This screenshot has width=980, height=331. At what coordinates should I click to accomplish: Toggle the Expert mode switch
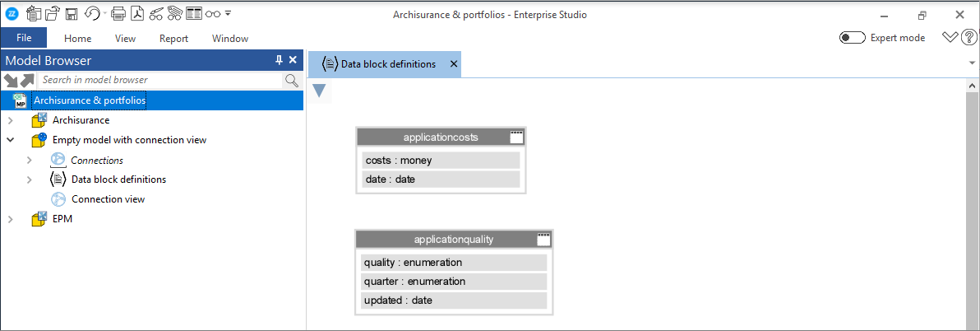[x=852, y=38]
